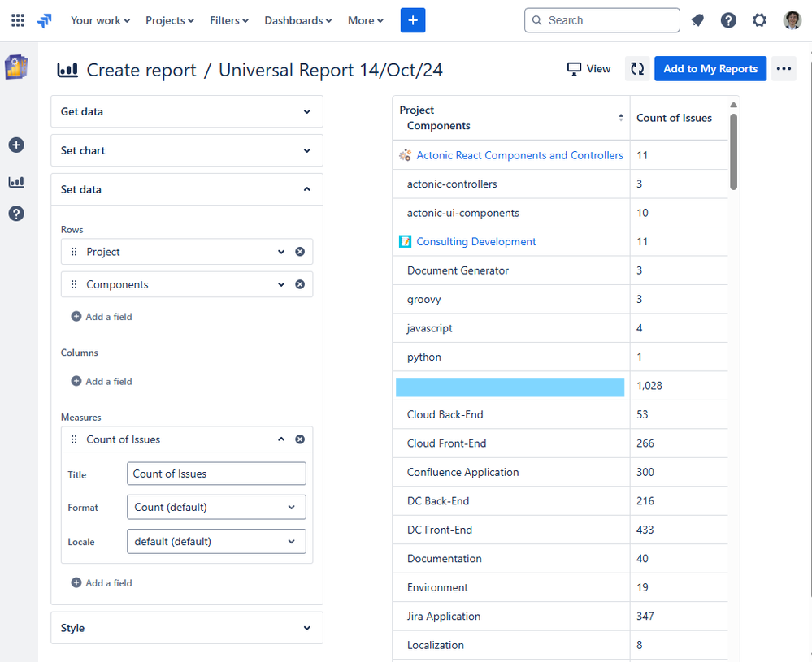Click the Count of Issues column header

pos(674,118)
